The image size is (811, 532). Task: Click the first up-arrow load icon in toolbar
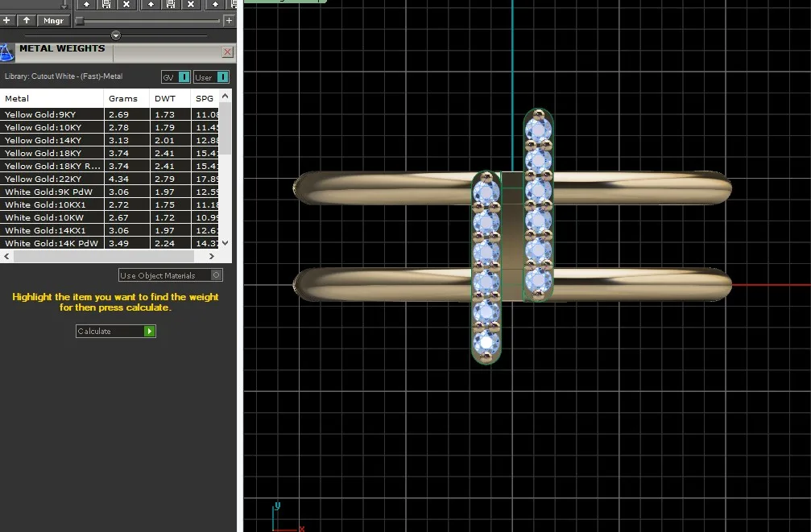click(86, 5)
